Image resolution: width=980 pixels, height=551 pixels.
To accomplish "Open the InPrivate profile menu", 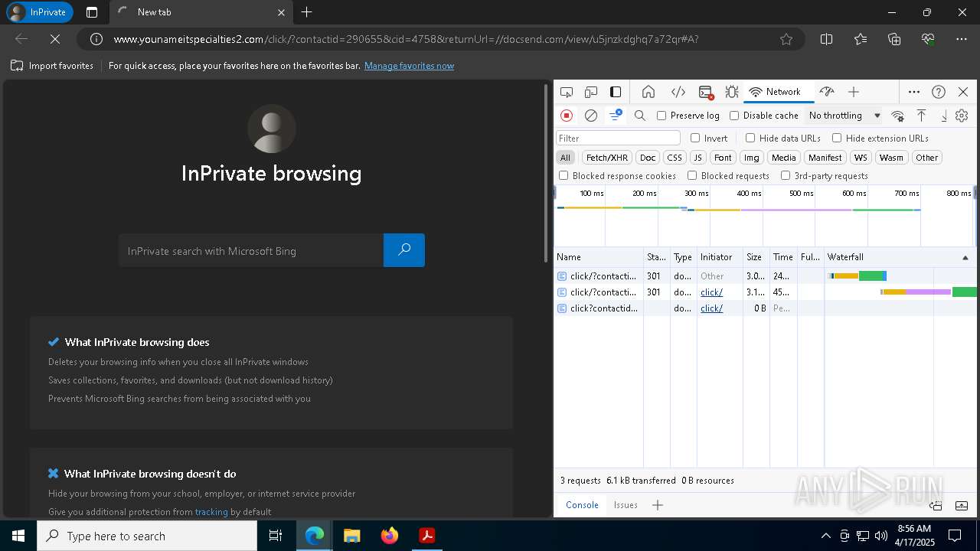I will pyautogui.click(x=40, y=12).
